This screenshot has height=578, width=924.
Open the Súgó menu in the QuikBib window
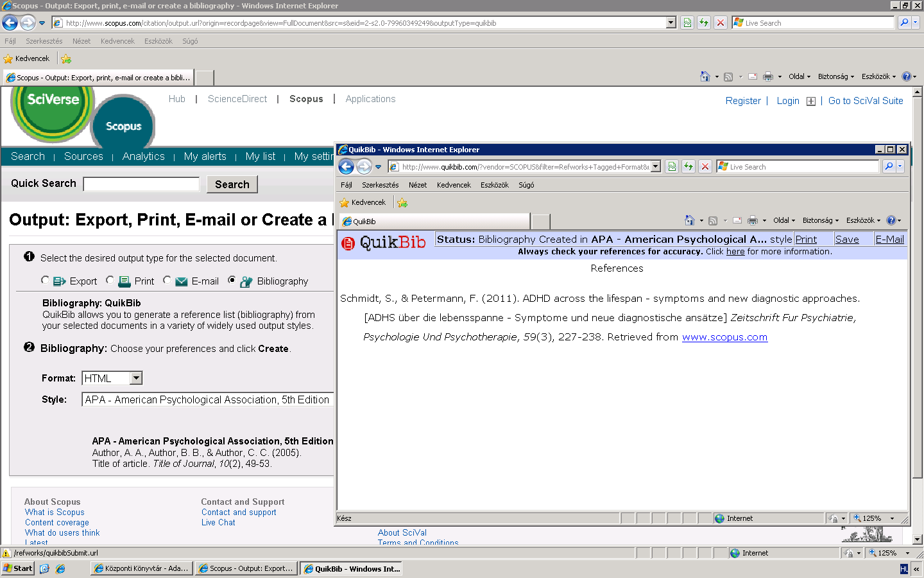pos(526,185)
